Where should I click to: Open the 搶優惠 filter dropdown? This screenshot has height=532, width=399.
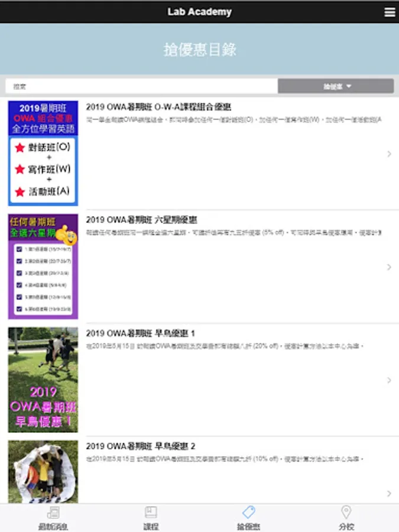tap(336, 86)
